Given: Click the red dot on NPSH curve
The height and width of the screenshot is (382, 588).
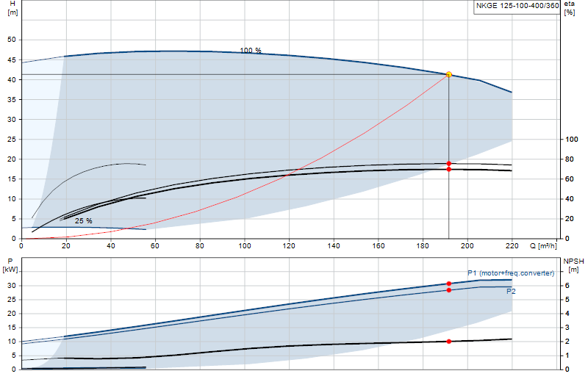Looking at the screenshot, I should pyautogui.click(x=449, y=342).
